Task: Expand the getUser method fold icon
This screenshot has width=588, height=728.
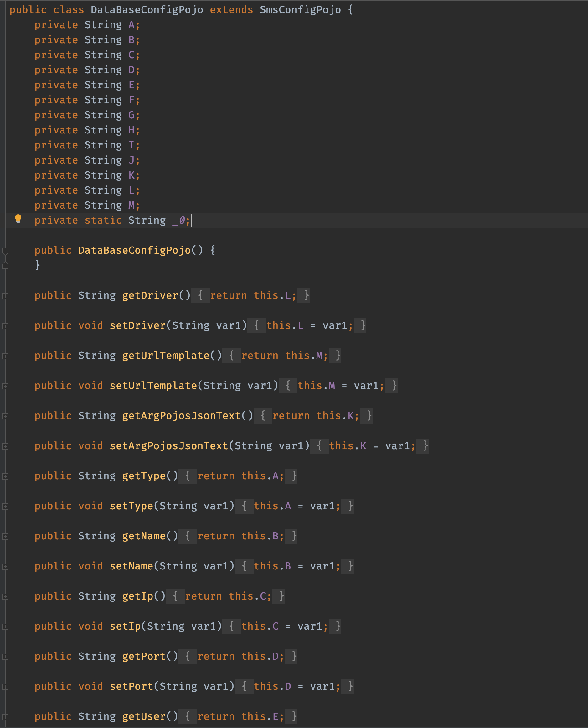Action: pos(5,717)
